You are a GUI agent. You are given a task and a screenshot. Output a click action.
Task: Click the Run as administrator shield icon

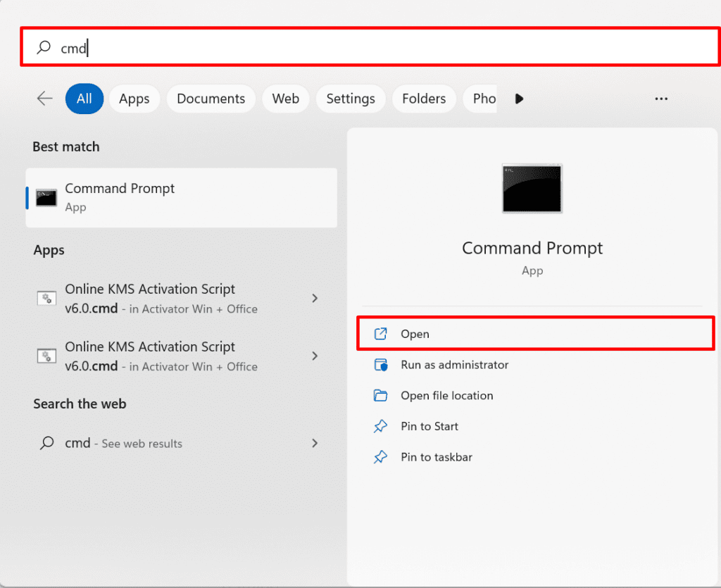tap(380, 365)
